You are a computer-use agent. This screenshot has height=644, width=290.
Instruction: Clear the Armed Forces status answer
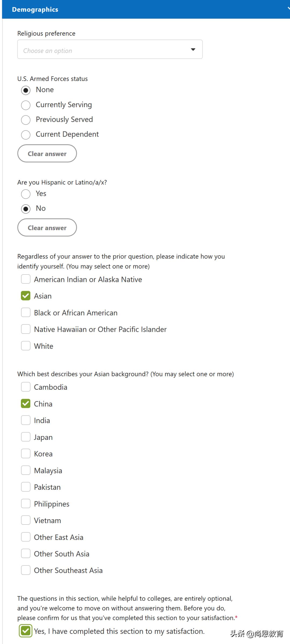pos(47,154)
